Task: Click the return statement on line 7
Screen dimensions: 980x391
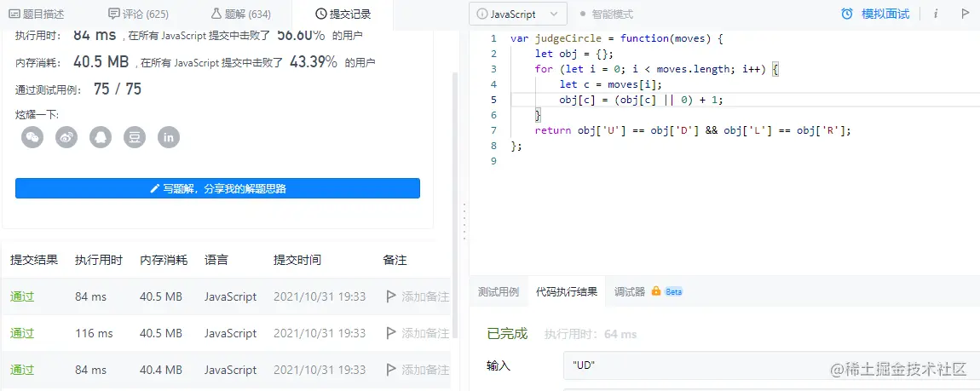Action: coord(693,130)
